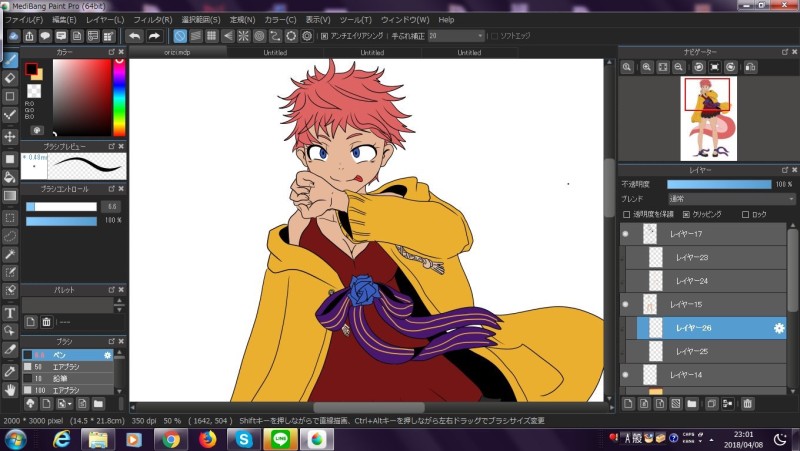
Task: Open gear settings for レイヤー26
Action: tap(779, 328)
